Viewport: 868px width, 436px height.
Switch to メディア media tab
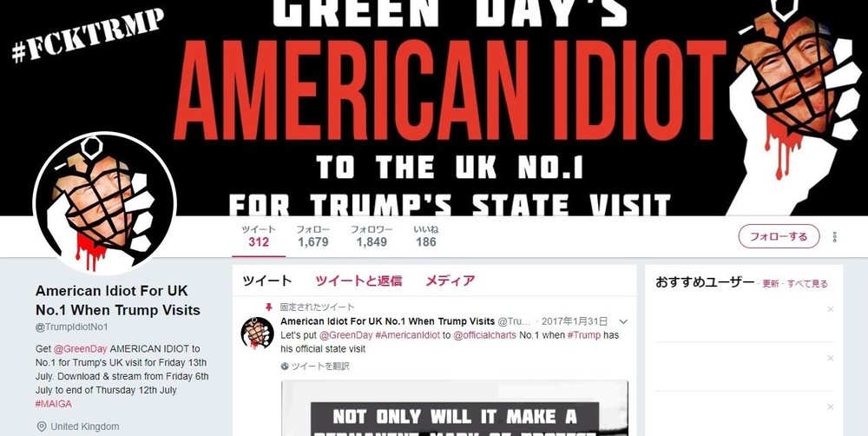pos(450,281)
